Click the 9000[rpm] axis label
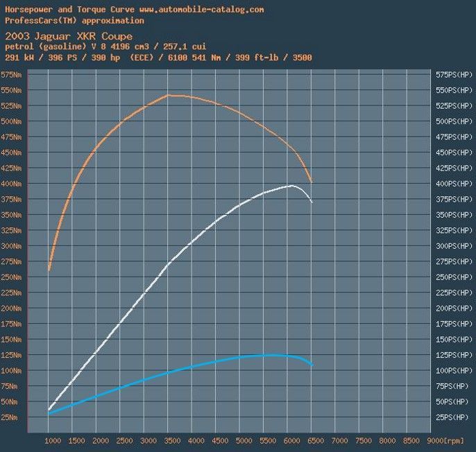 tap(446, 441)
